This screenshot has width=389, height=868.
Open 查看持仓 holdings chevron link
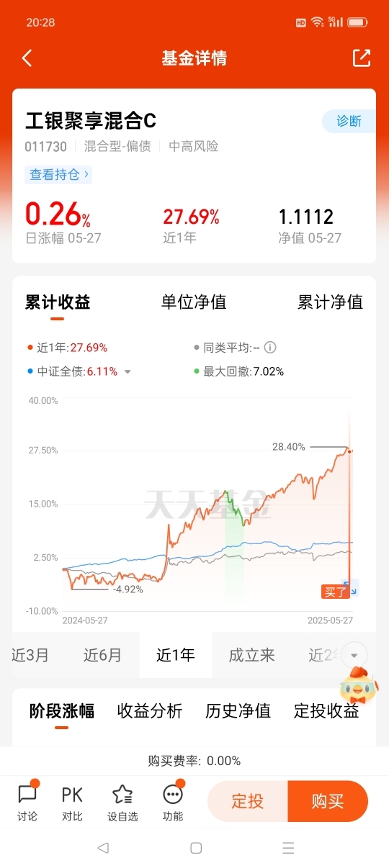[58, 174]
